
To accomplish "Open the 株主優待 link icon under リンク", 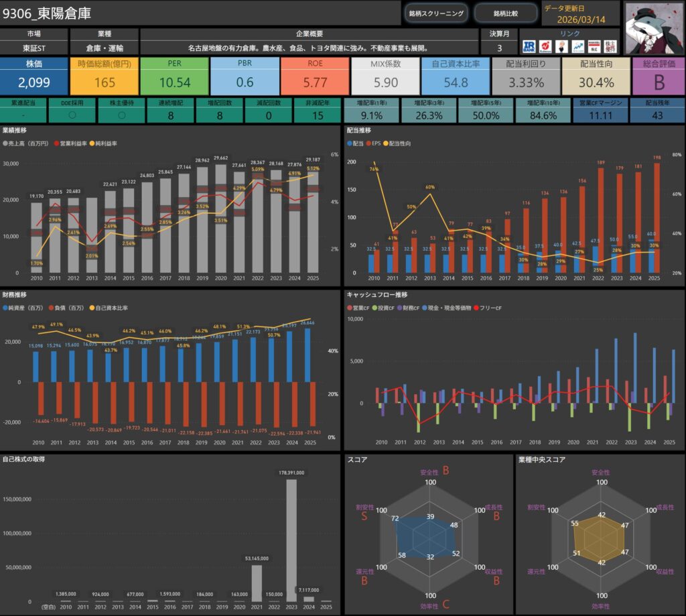I will 610,47.
